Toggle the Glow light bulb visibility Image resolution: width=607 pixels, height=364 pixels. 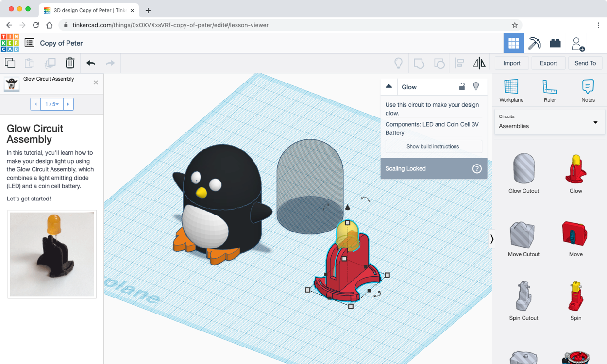click(x=476, y=87)
